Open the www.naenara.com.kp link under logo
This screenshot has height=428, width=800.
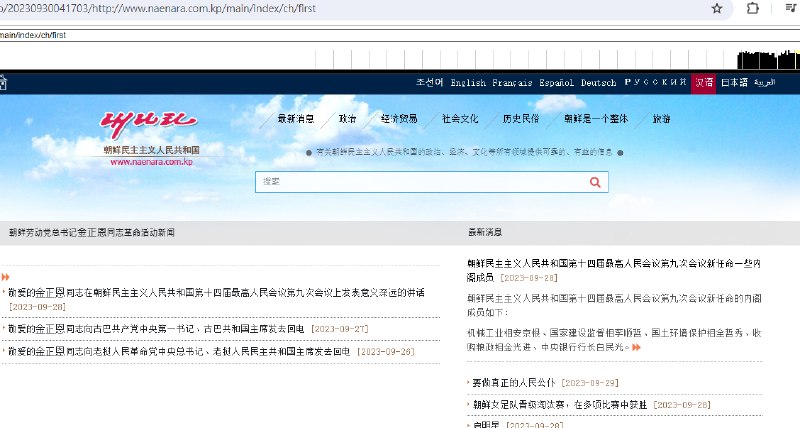pos(152,162)
